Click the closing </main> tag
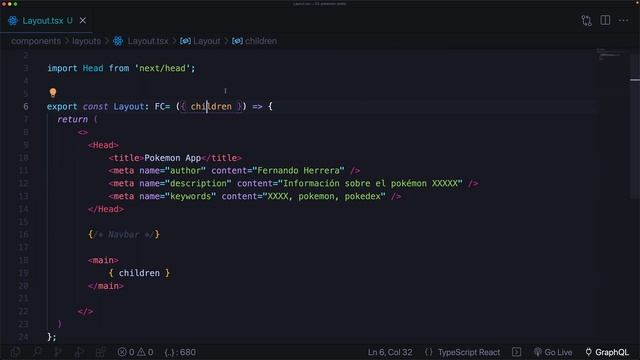Image resolution: width=640 pixels, height=360 pixels. [x=106, y=286]
